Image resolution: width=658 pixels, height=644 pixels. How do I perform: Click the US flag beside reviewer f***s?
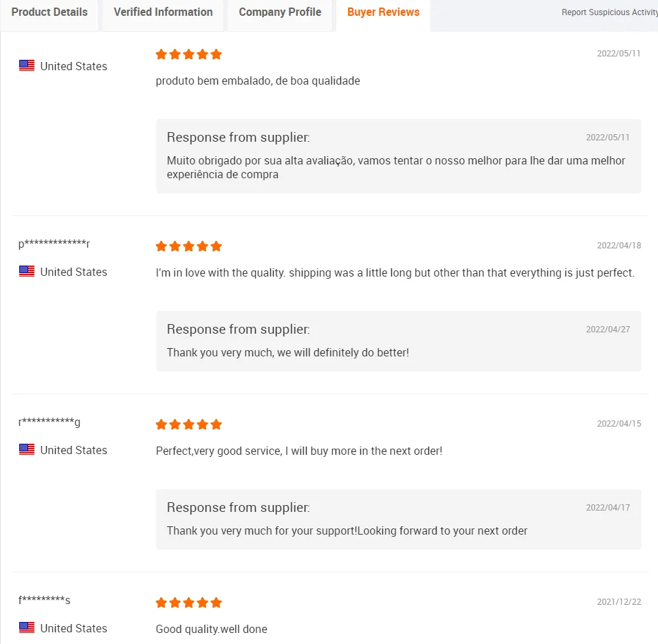point(27,628)
